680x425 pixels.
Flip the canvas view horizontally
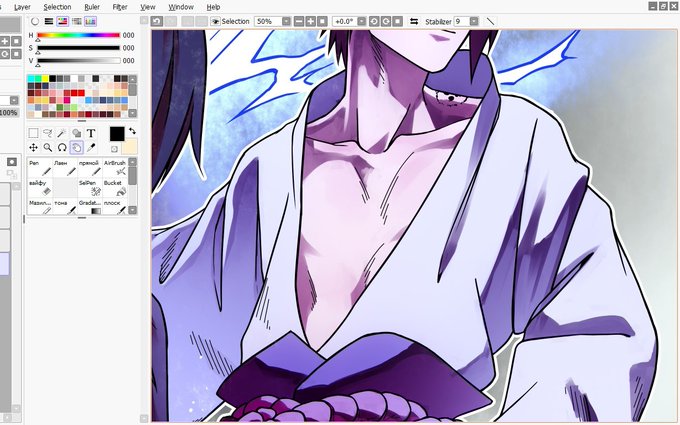click(x=414, y=21)
